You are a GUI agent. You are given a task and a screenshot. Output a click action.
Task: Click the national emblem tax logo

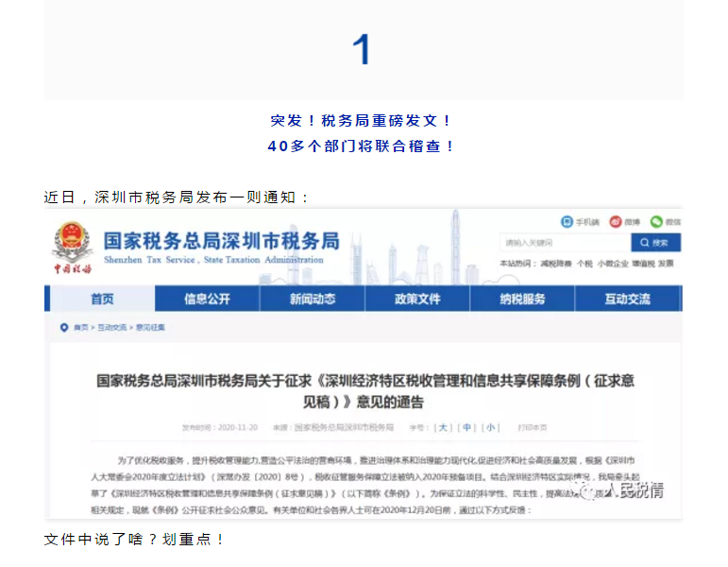pyautogui.click(x=72, y=248)
